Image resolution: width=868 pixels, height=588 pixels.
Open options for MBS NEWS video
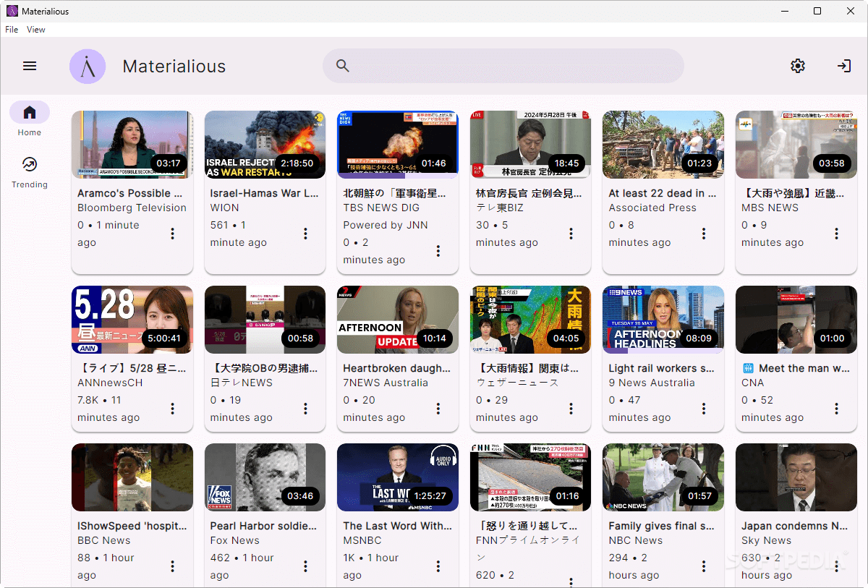(x=836, y=234)
